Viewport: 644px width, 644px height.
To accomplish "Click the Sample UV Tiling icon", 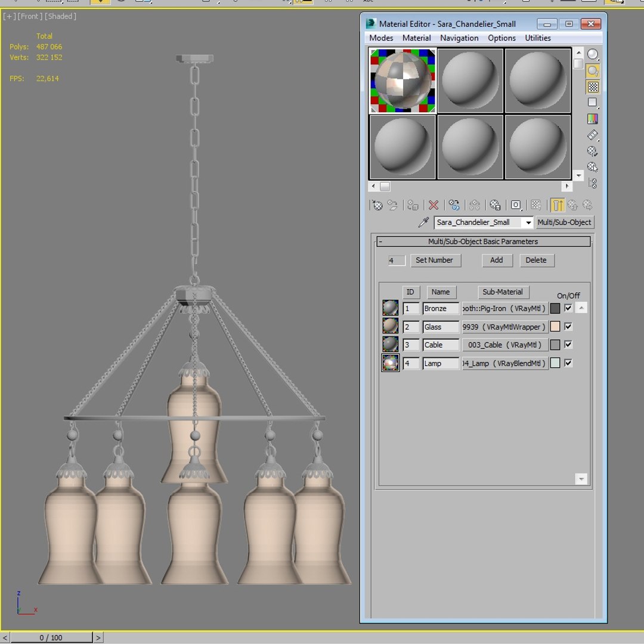I will [592, 103].
